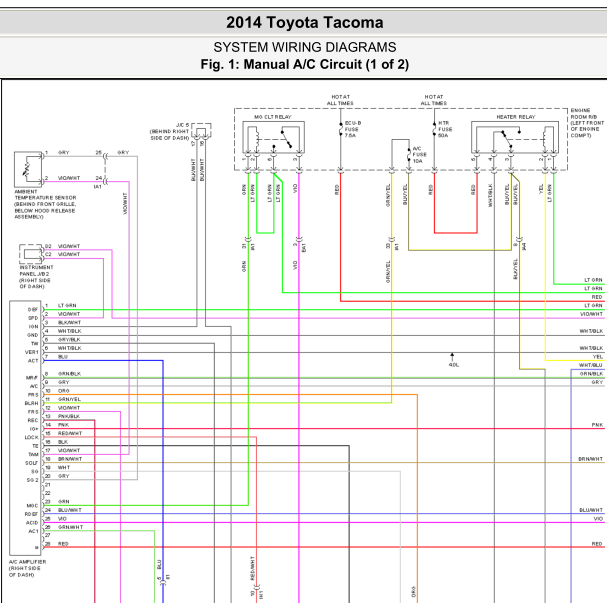Click the "FRS" amplifier terminal label
607x603 pixels.
[33, 412]
